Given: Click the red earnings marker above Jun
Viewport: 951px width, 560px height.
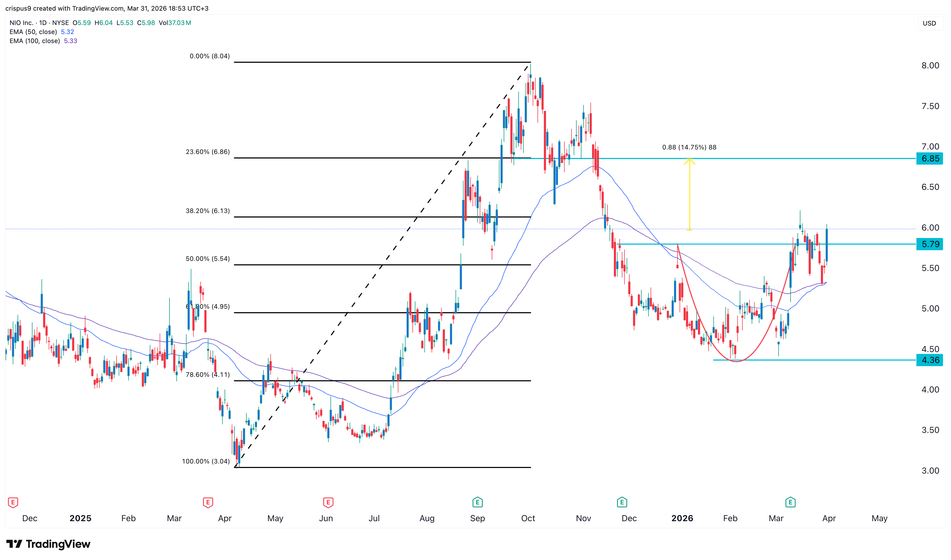Looking at the screenshot, I should 328,502.
